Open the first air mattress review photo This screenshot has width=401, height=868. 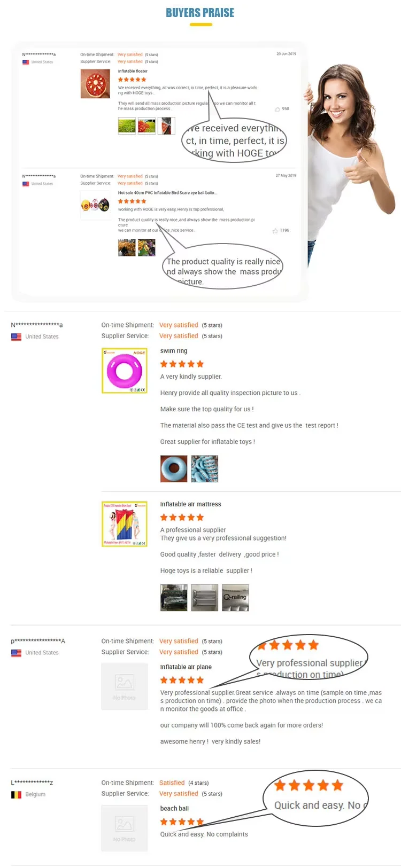click(174, 598)
